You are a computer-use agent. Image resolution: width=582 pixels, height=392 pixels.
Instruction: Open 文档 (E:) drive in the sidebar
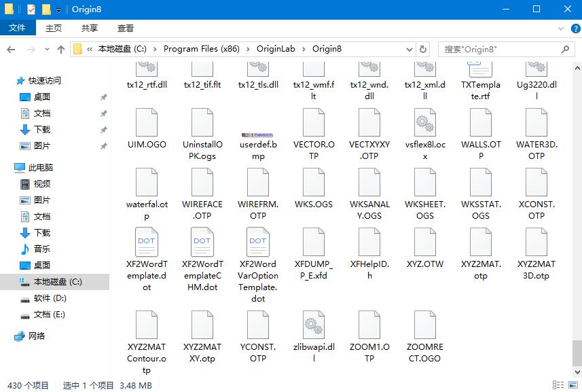[x=50, y=315]
